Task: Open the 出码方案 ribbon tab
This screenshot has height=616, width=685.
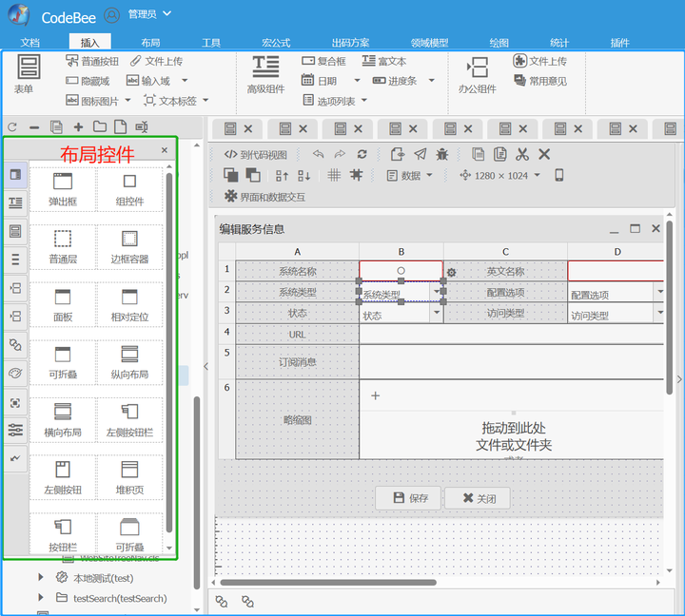Action: tap(350, 43)
